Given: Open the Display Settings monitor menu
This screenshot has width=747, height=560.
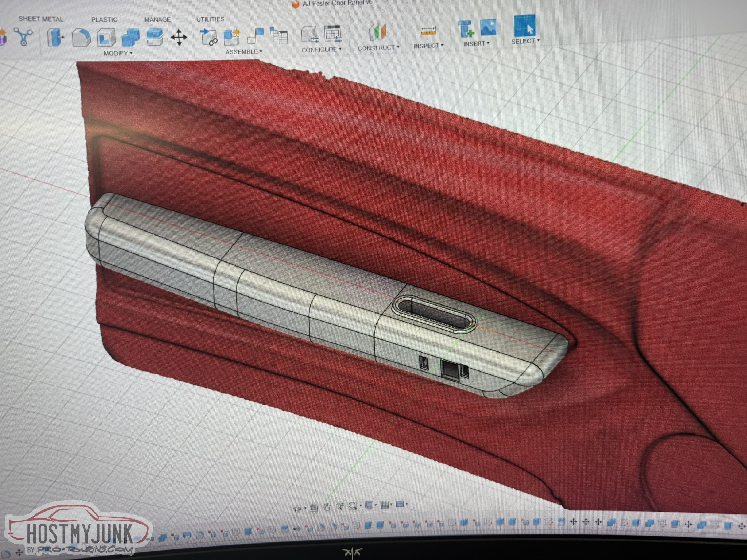Looking at the screenshot, I should (369, 505).
